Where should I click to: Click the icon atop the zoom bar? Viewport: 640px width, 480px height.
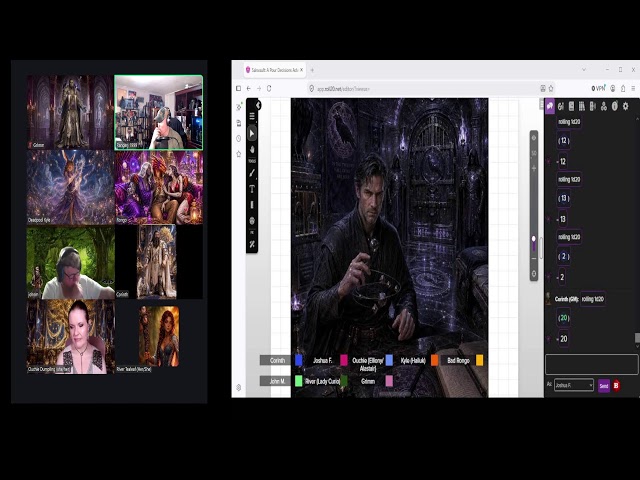pos(533,138)
